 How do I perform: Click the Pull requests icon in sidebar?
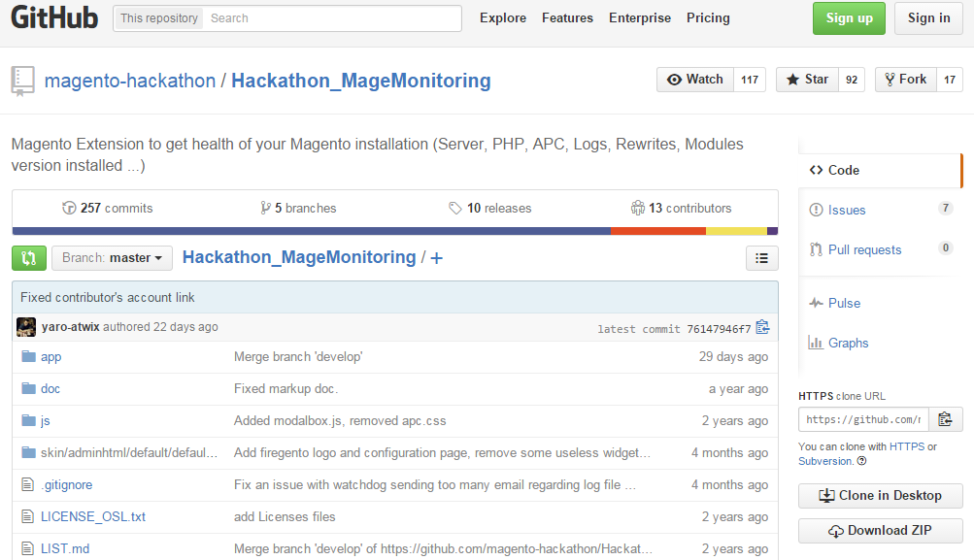coord(817,249)
